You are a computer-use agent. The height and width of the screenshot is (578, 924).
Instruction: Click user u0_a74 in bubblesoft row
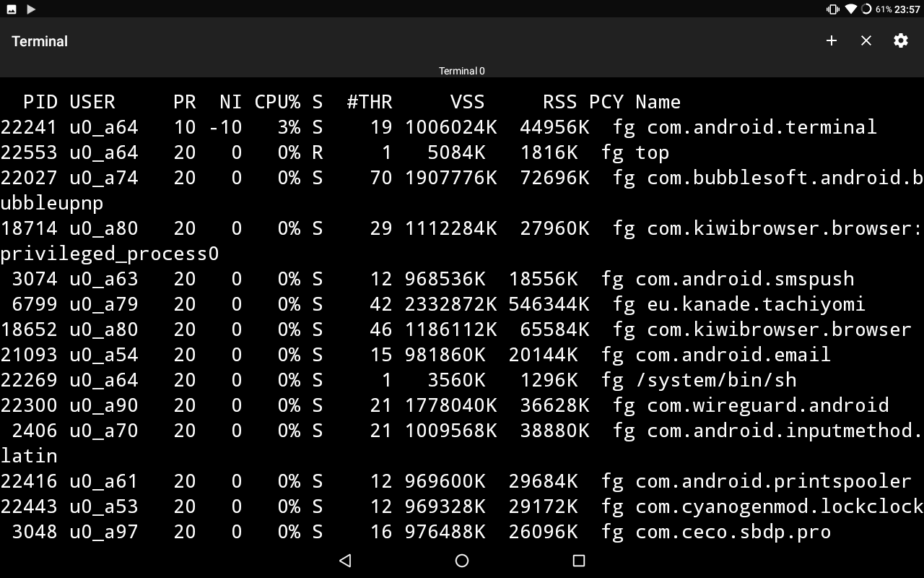point(104,178)
